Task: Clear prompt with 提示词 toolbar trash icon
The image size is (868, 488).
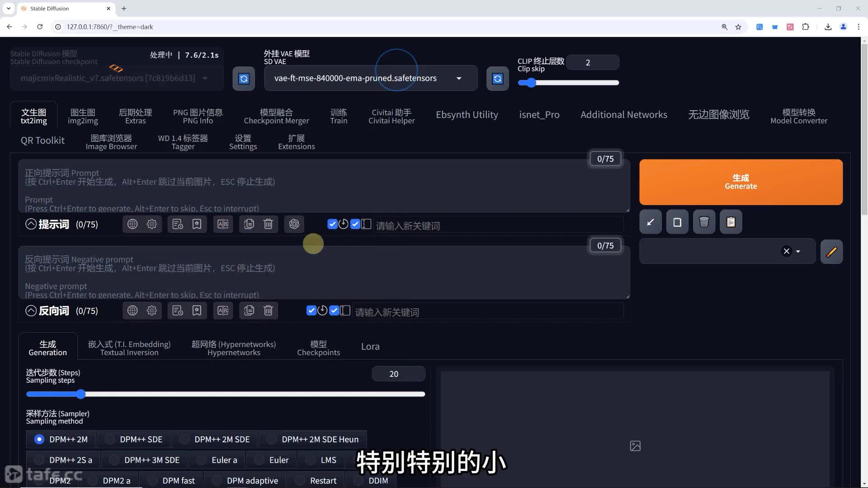Action: [268, 224]
